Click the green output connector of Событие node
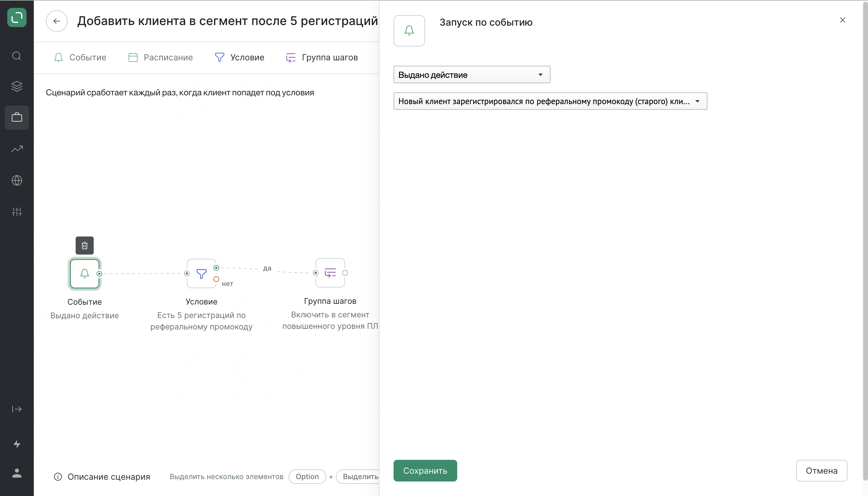This screenshot has width=868, height=496. (x=99, y=274)
